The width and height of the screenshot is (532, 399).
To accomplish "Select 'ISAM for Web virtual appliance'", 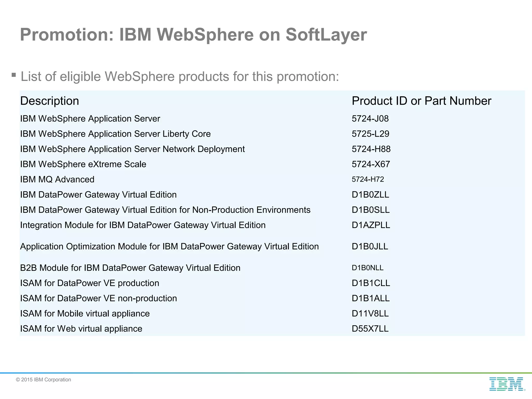I will pos(81,329).
